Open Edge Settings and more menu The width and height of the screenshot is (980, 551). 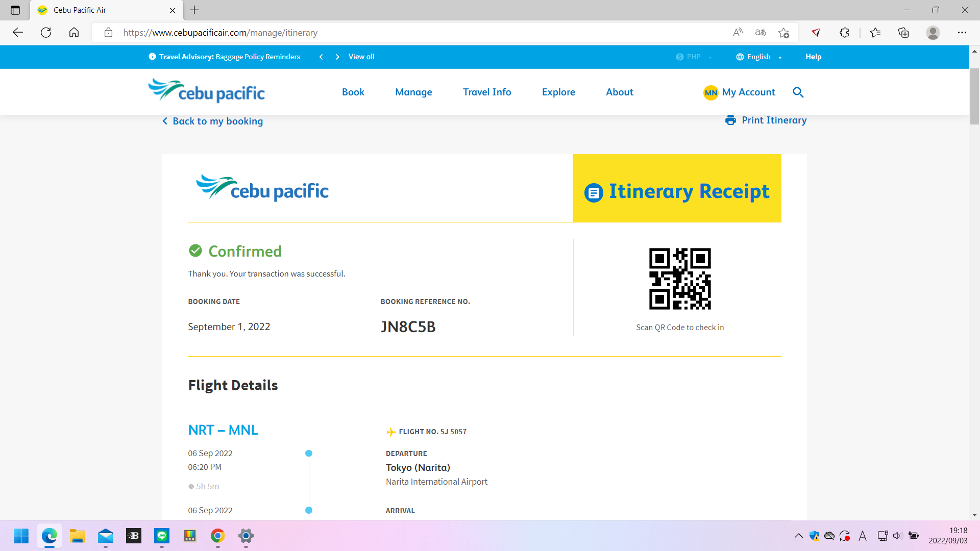point(962,33)
